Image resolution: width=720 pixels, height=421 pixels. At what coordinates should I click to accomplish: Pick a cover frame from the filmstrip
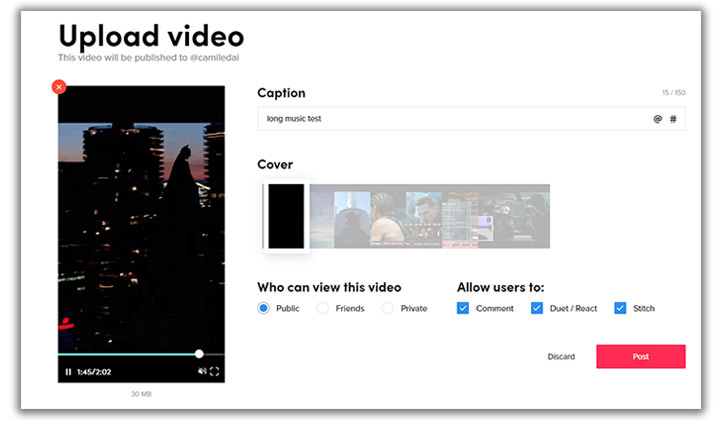[430, 216]
